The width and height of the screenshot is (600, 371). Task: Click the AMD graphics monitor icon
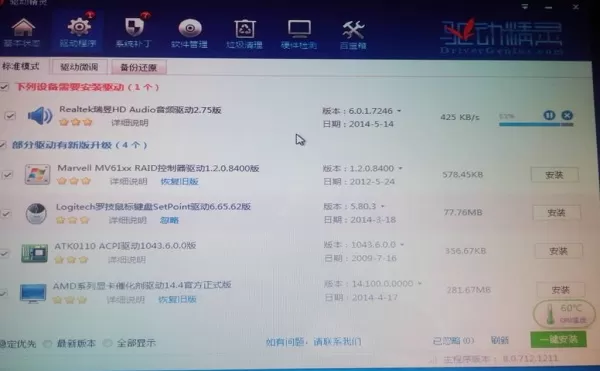(33, 293)
